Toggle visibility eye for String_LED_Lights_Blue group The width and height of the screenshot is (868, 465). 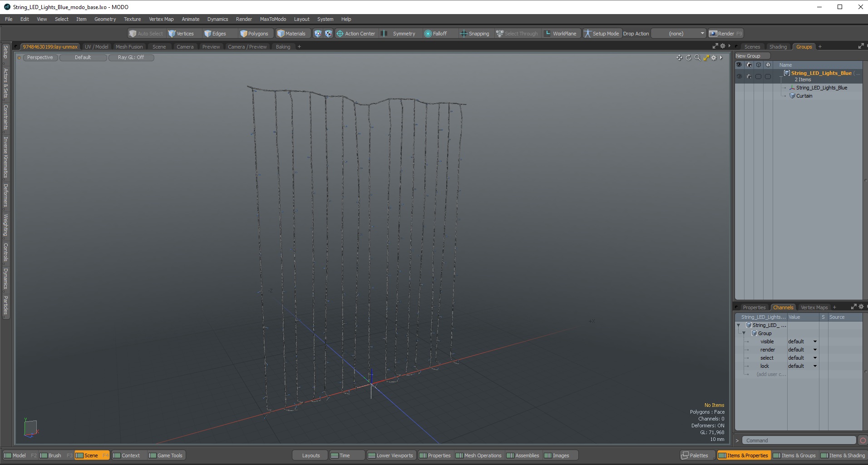(739, 76)
